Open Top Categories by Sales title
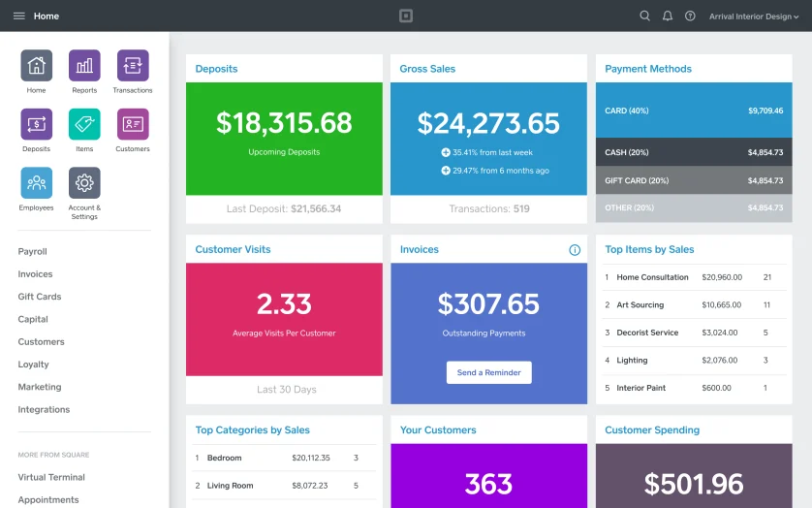 [x=252, y=430]
